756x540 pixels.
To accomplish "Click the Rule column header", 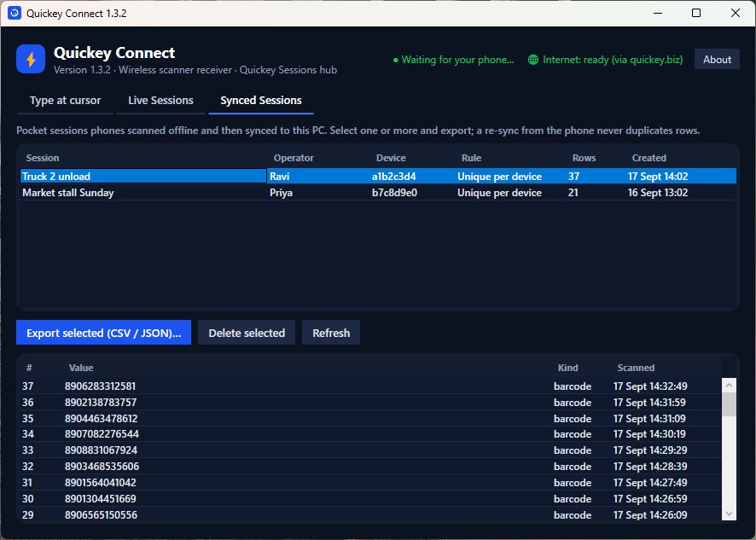I will pos(471,158).
